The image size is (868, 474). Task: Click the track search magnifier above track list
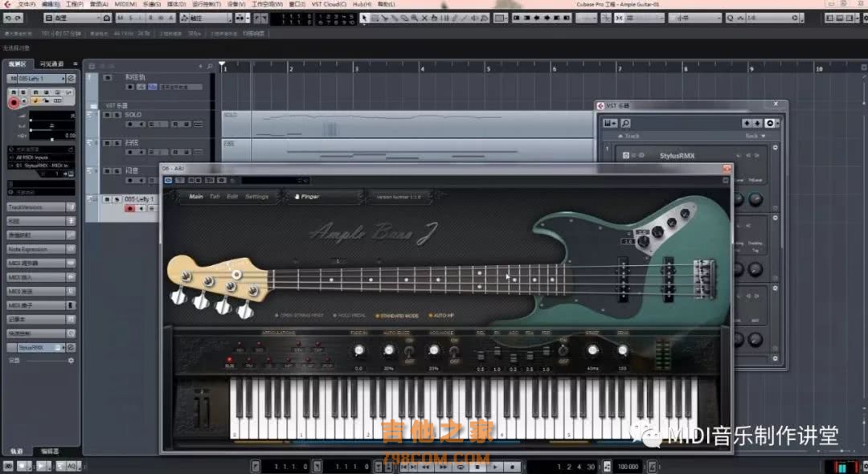click(x=209, y=66)
